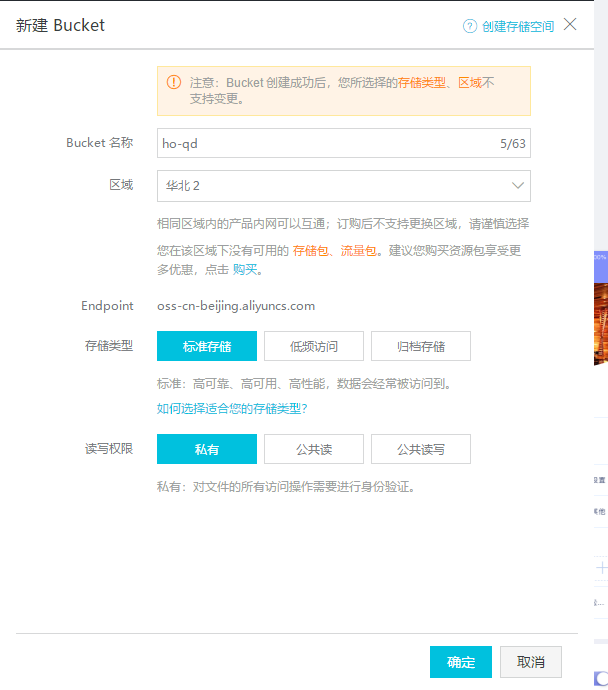Select 归档存储 storage type

tap(421, 346)
